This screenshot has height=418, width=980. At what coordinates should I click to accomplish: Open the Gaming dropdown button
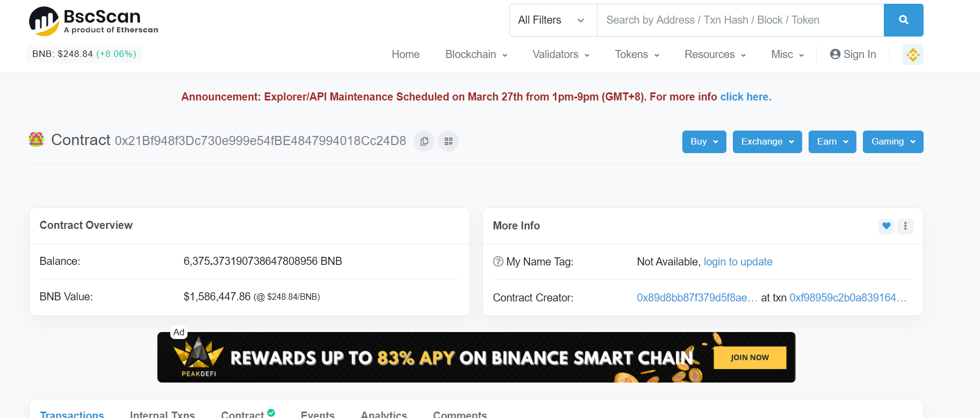(x=893, y=142)
